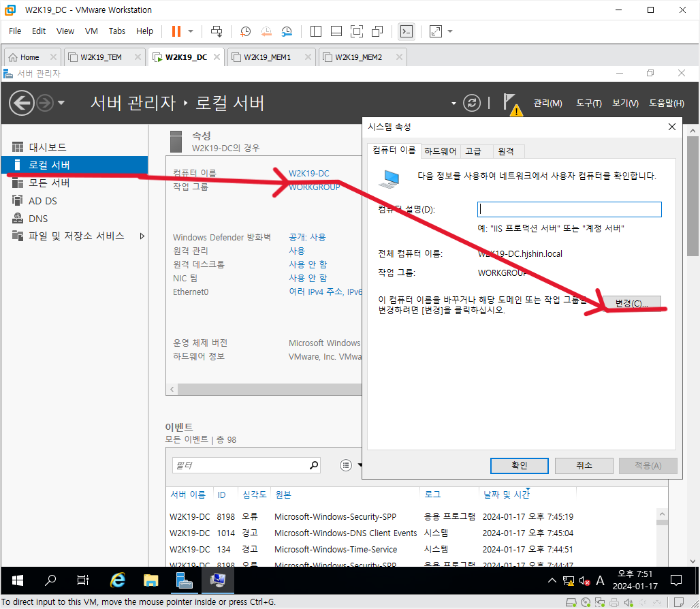Viewport: 700px width, 609px height.
Task: Open the VMware Edit menu
Action: 38,31
